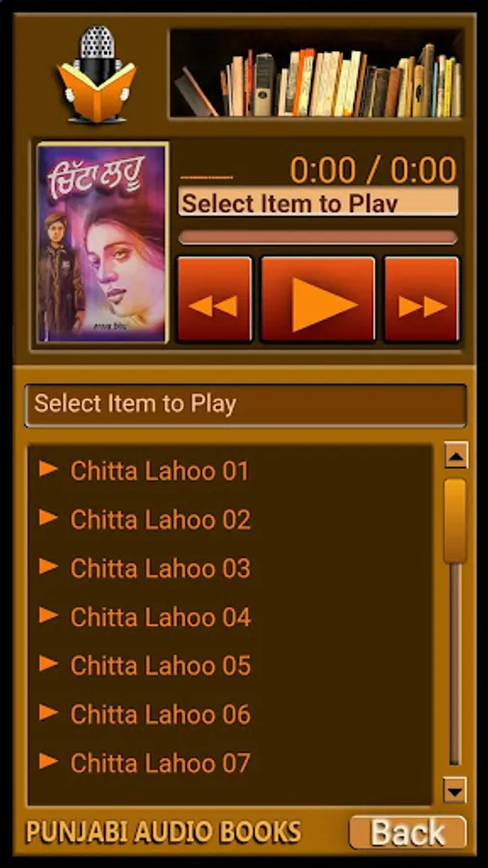Click the audio progress seek bar
The height and width of the screenshot is (868, 488).
(318, 237)
